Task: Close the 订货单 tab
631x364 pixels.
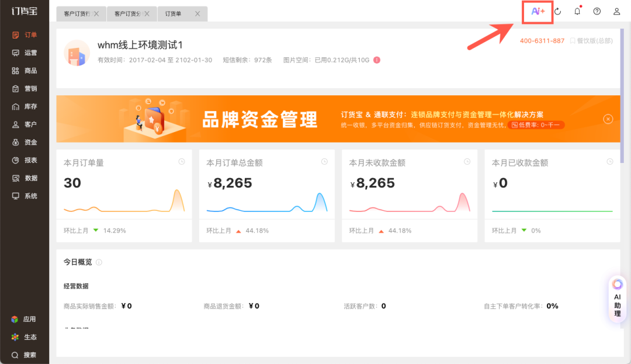Action: (x=197, y=13)
